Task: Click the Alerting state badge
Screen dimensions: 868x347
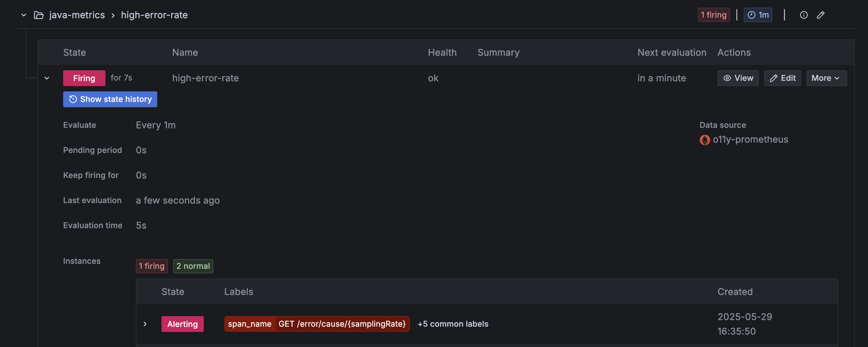Action: [x=183, y=324]
